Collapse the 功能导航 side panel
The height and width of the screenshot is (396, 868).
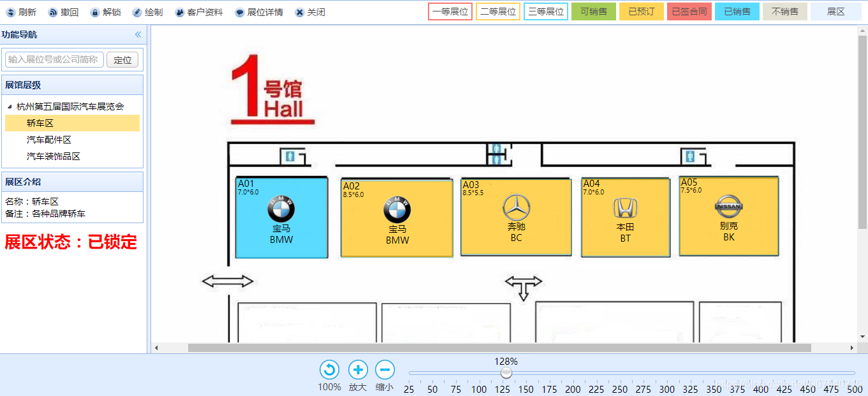pos(138,34)
